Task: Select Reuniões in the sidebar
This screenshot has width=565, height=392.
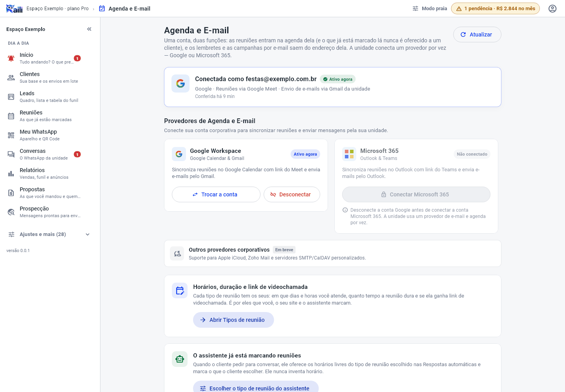Action: (49, 116)
